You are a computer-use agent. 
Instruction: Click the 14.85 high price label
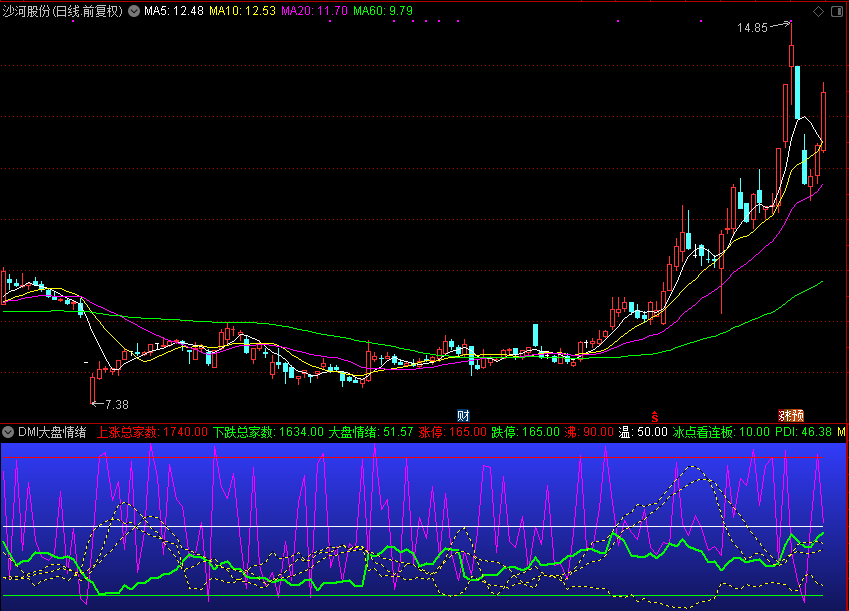(x=752, y=28)
